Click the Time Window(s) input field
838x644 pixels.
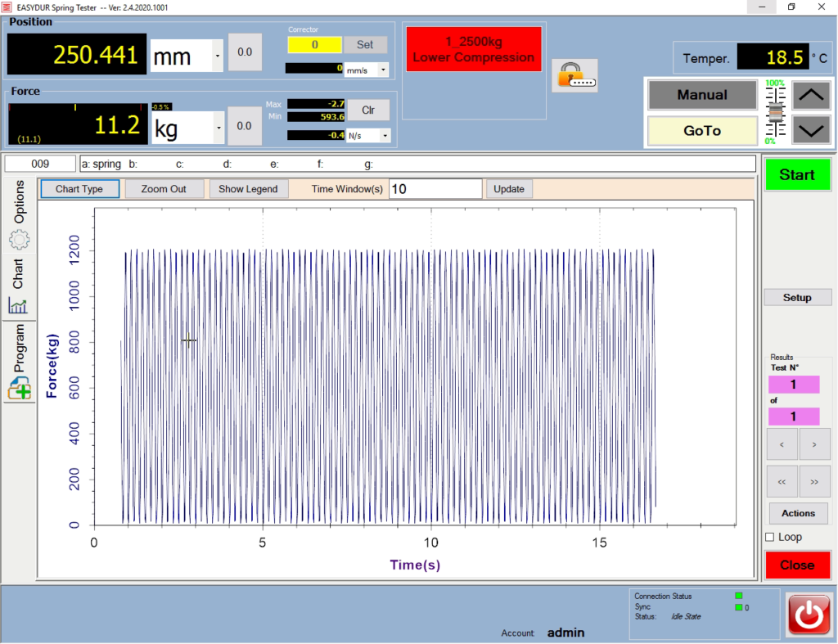pyautogui.click(x=435, y=189)
